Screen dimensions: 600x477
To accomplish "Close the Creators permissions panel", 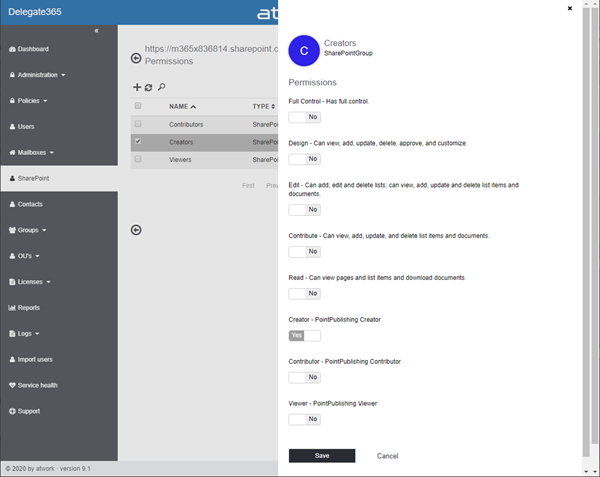I will click(x=570, y=8).
